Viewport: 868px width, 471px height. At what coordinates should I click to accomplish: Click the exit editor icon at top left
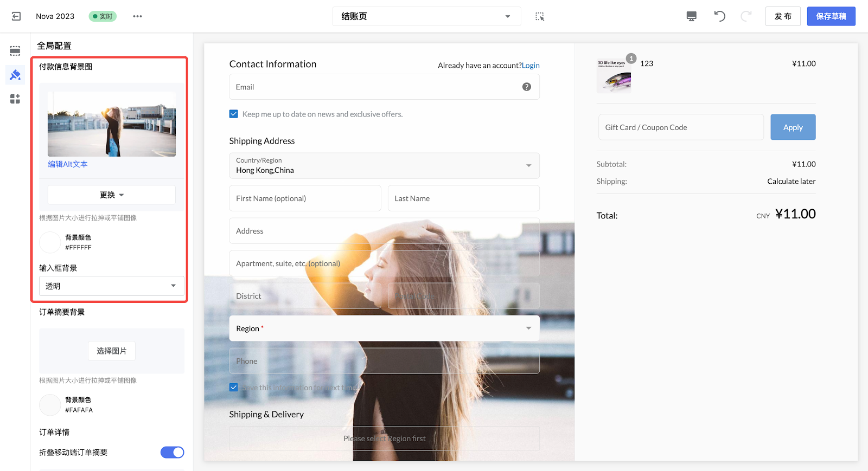point(16,16)
